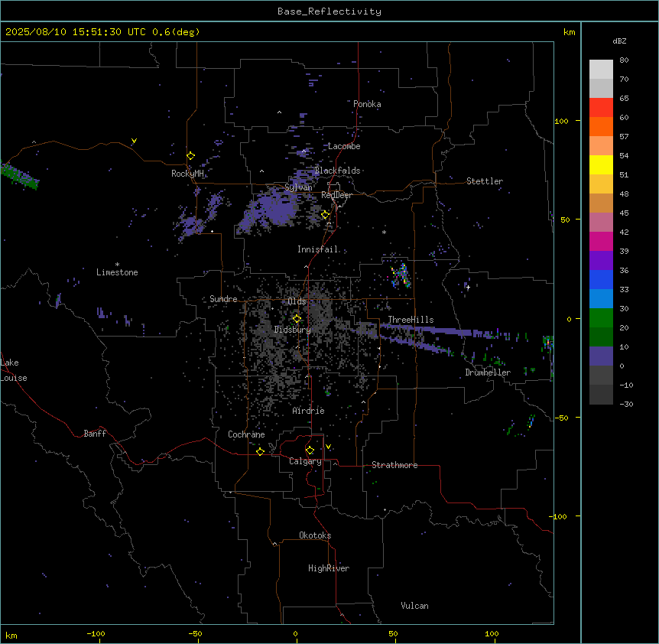This screenshot has width=659, height=644.
Task: Select the Strathmore label
Action: [x=394, y=465]
